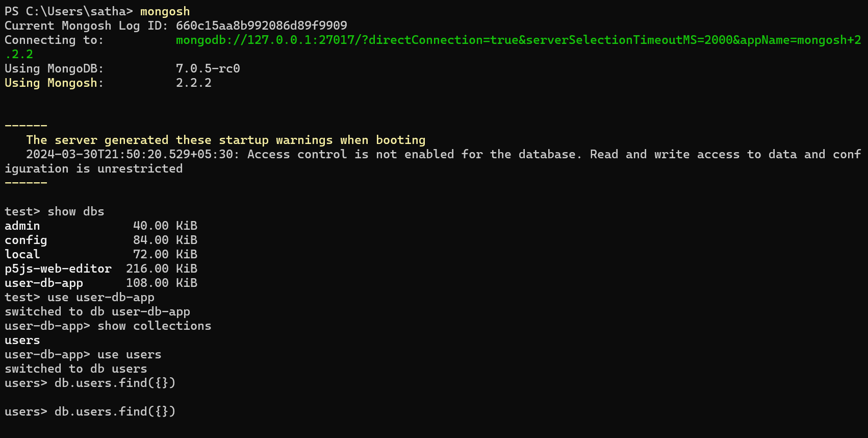Click the admin database entry
This screenshot has width=868, height=438.
tap(22, 226)
